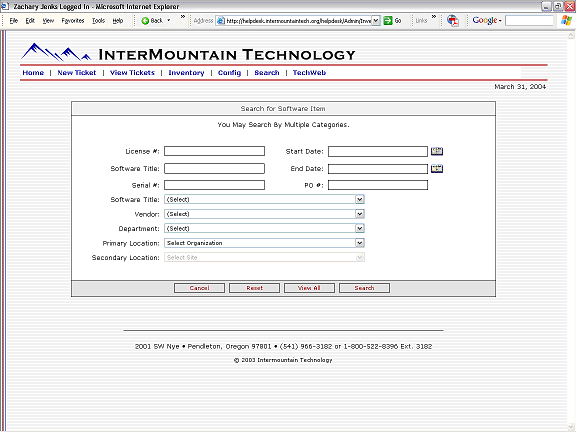Click the Google toolbar logo

(x=485, y=21)
